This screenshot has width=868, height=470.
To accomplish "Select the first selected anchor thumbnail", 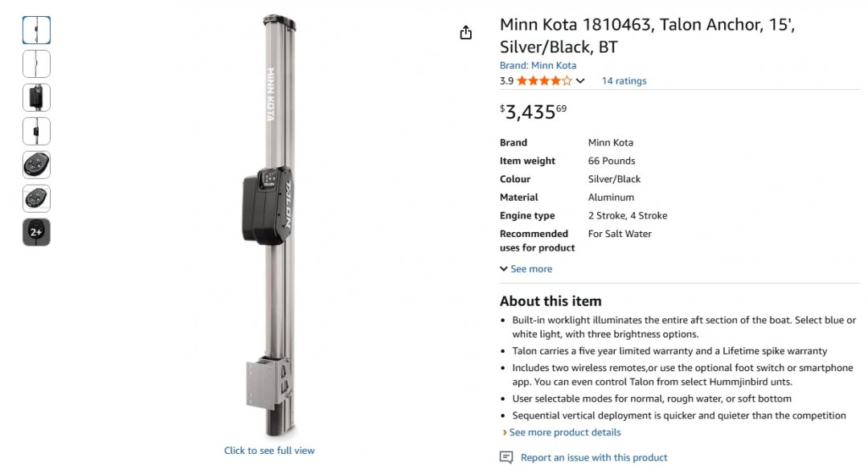I will (x=36, y=31).
